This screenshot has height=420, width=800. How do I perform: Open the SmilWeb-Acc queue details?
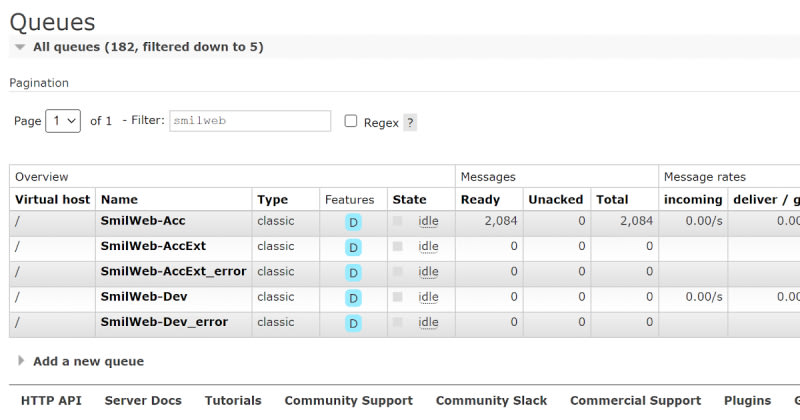click(x=143, y=221)
